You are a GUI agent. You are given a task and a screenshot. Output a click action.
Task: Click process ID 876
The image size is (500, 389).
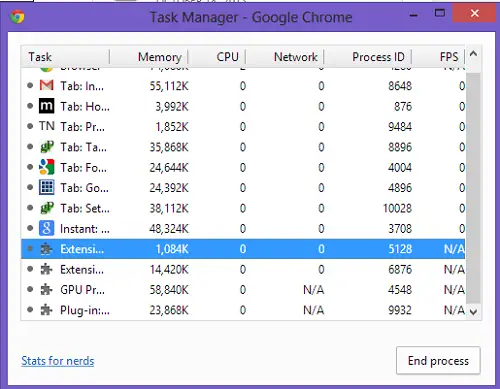coord(403,106)
